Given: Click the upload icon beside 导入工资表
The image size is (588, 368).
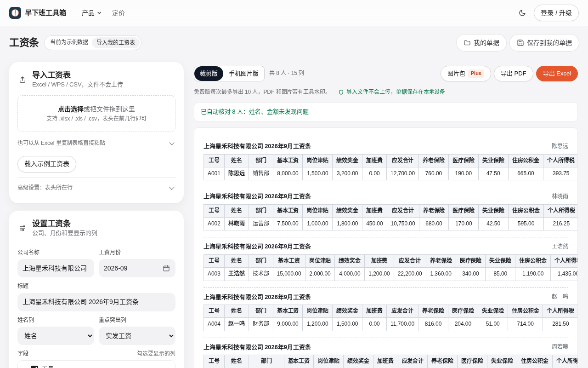Looking at the screenshot, I should point(23,80).
